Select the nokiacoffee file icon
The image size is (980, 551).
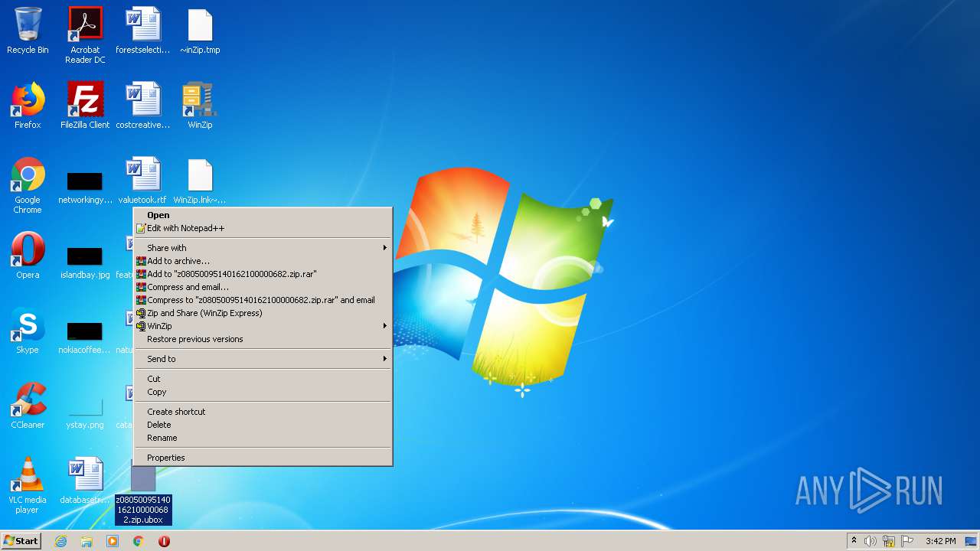[85, 337]
